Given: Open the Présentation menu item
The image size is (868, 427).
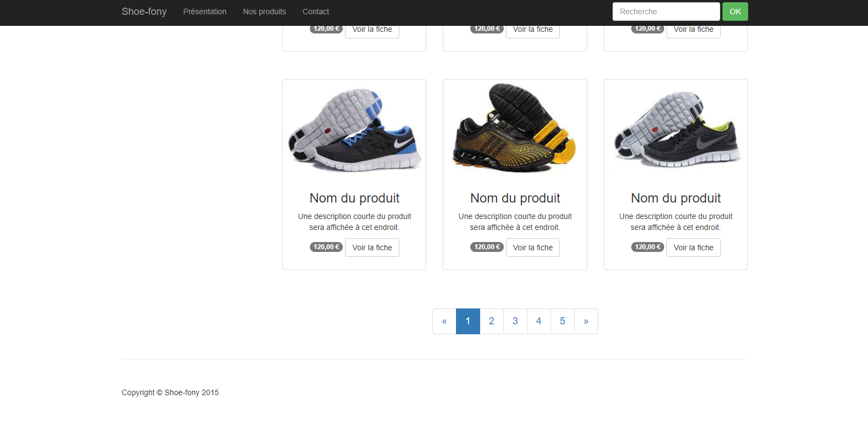Looking at the screenshot, I should click(204, 12).
